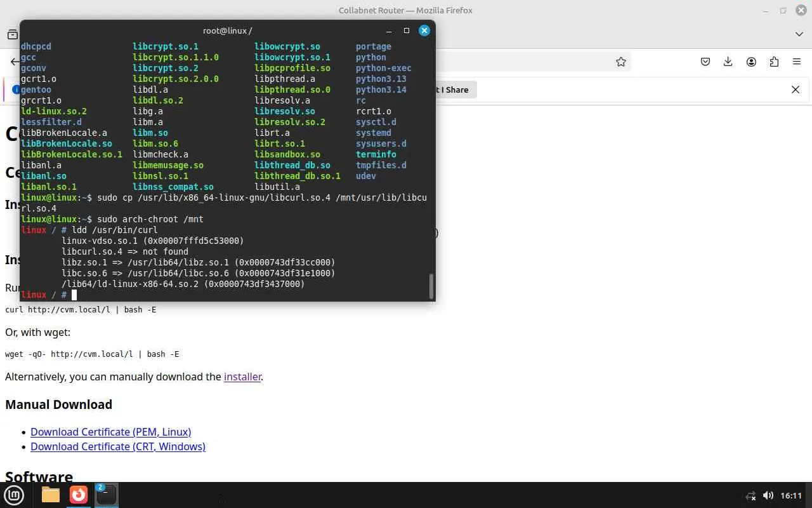Click the Firefox address bar field
Viewport: 812px width, 508px height.
coord(533,62)
